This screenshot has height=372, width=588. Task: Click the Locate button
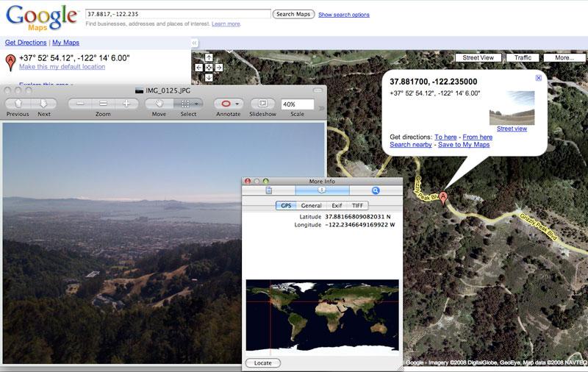click(x=263, y=363)
